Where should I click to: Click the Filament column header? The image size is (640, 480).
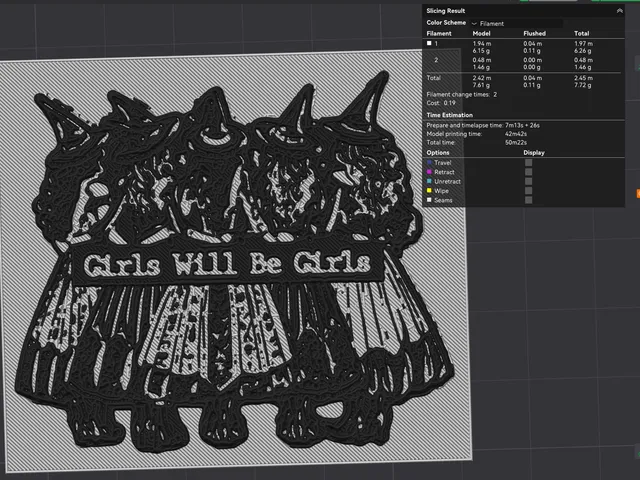pos(439,33)
